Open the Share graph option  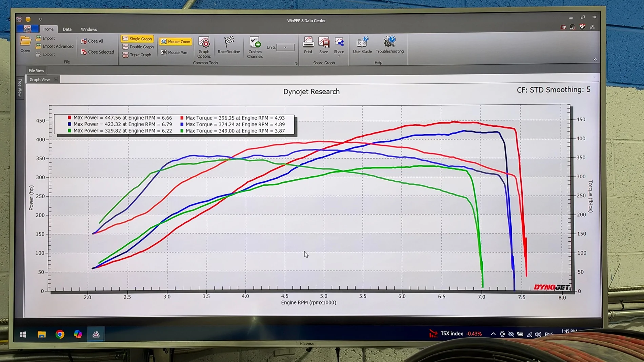click(339, 46)
